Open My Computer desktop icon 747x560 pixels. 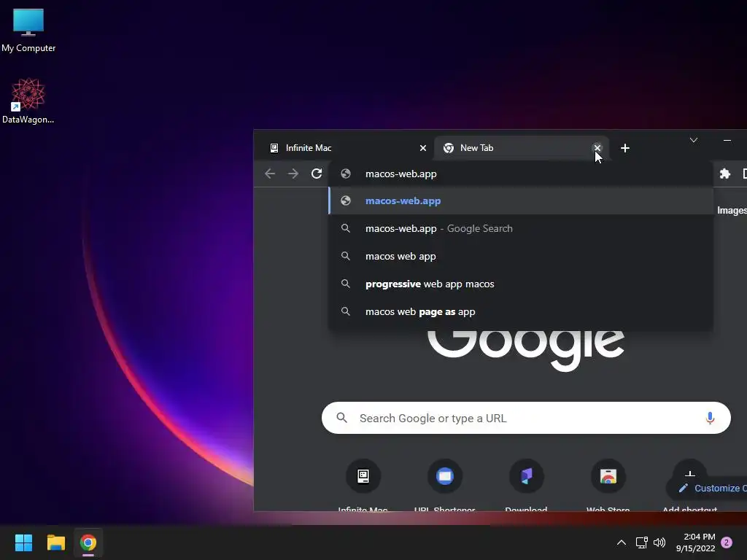(x=28, y=30)
